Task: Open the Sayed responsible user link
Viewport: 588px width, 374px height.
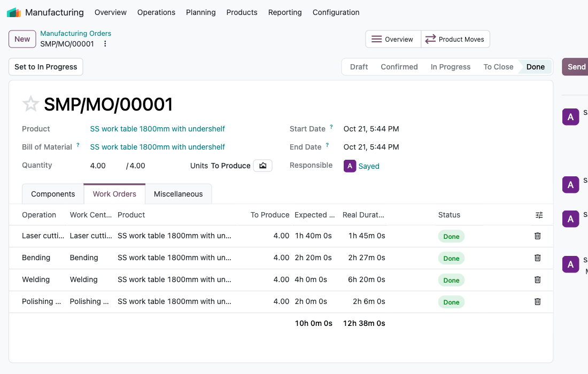Action: [369, 166]
